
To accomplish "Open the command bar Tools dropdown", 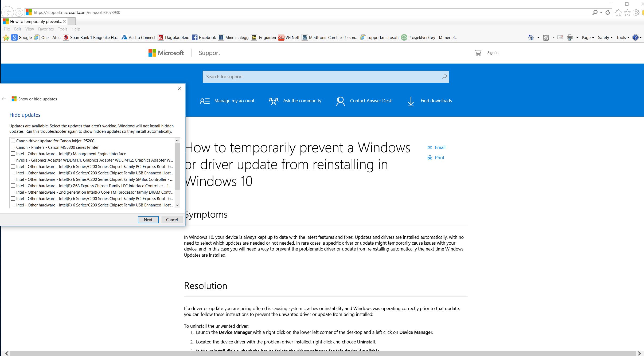I will click(x=623, y=37).
